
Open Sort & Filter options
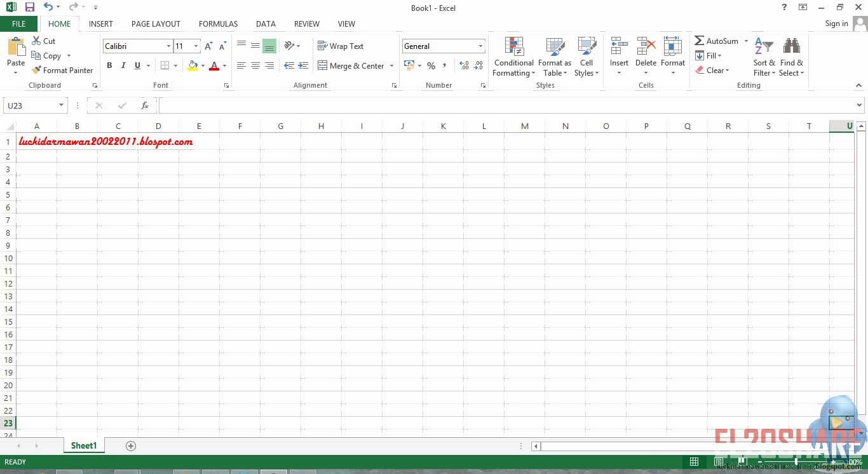(x=764, y=57)
